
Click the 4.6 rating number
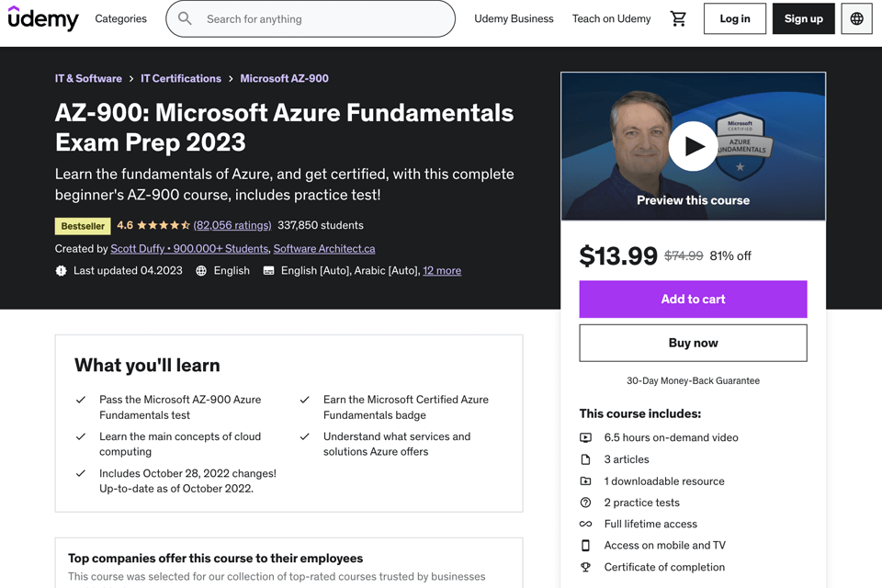point(125,226)
